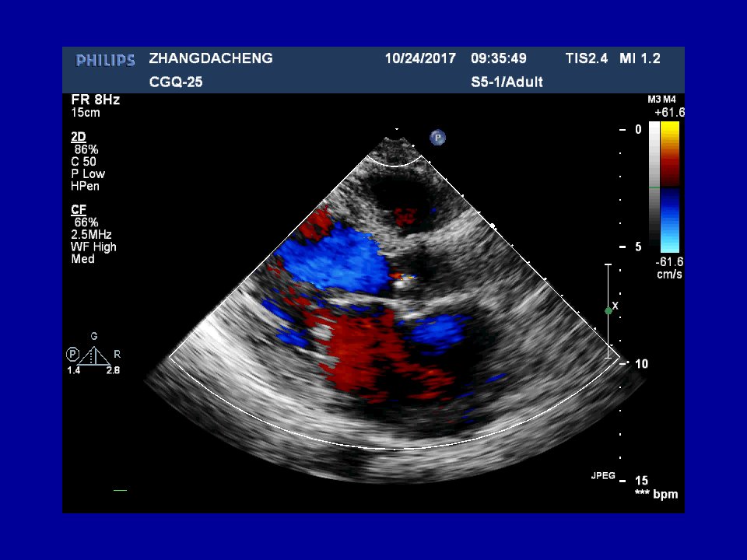This screenshot has height=560, width=747.
Task: Click the FR 8Hz frame rate text
Action: (95, 100)
